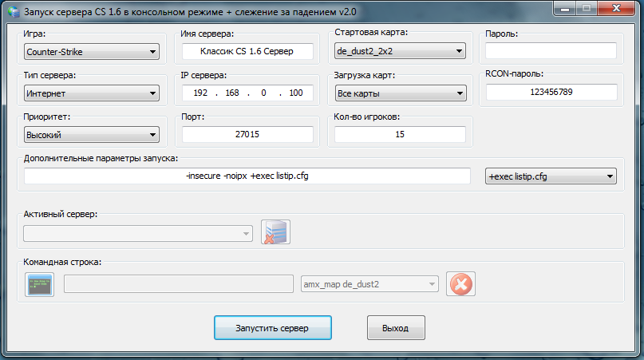Open Тип сервера dropdown set to Интернет
Viewport: 644px width, 360px height.
click(x=91, y=93)
